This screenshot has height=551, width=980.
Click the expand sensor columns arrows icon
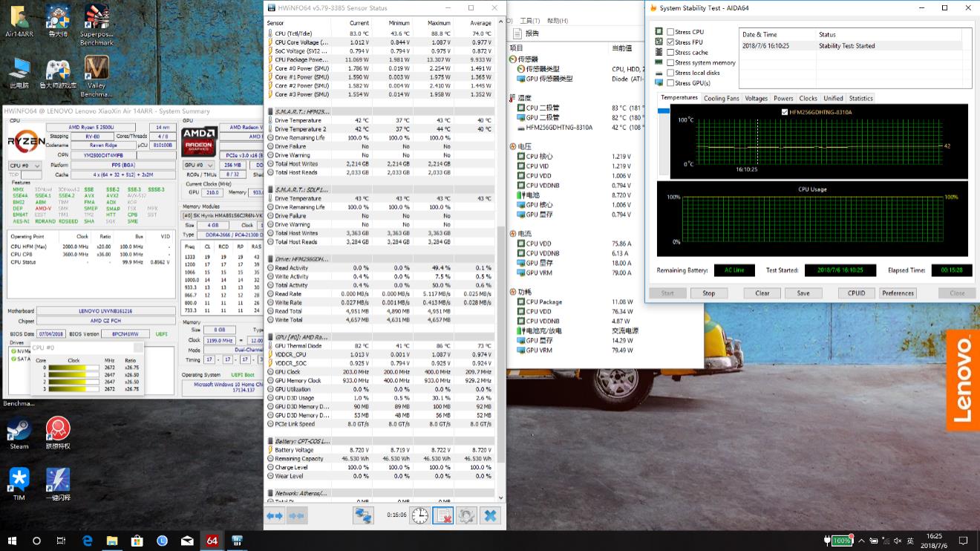pyautogui.click(x=275, y=515)
